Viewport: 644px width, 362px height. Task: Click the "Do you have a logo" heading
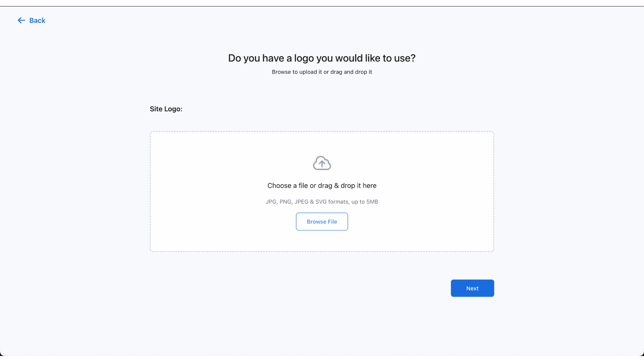322,58
